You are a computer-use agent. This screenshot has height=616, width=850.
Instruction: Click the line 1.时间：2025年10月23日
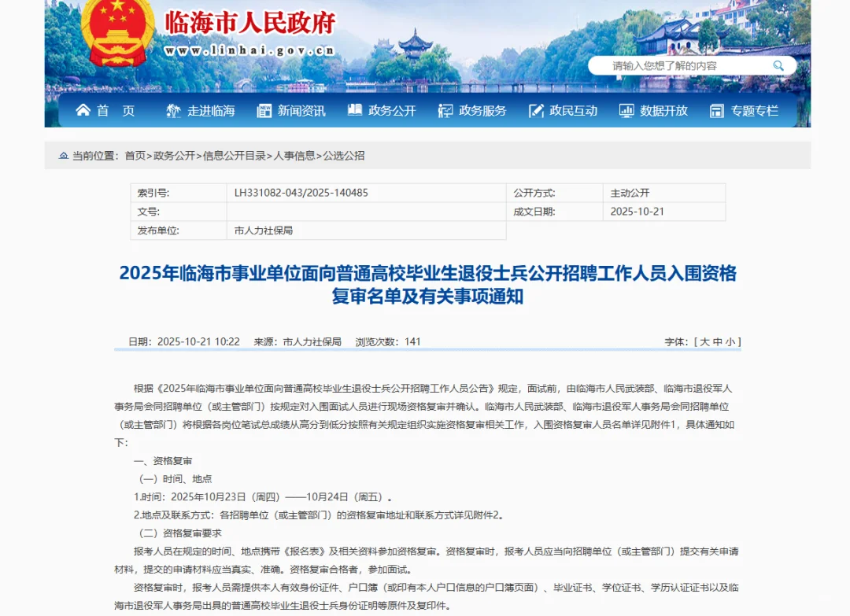264,497
